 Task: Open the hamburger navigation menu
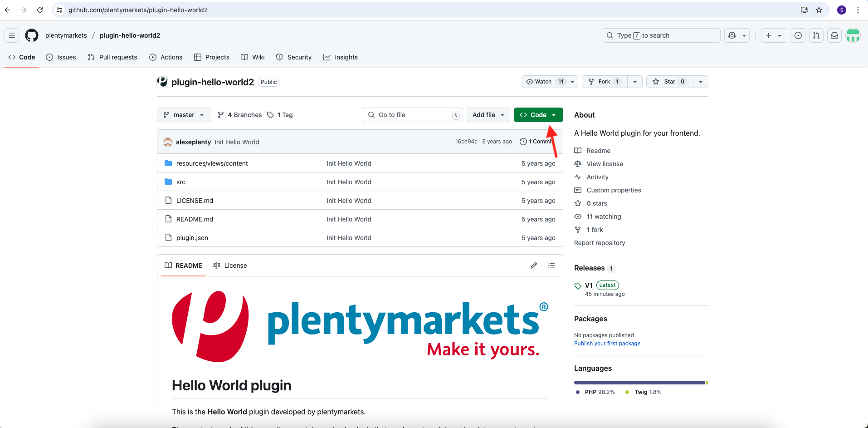click(x=12, y=35)
